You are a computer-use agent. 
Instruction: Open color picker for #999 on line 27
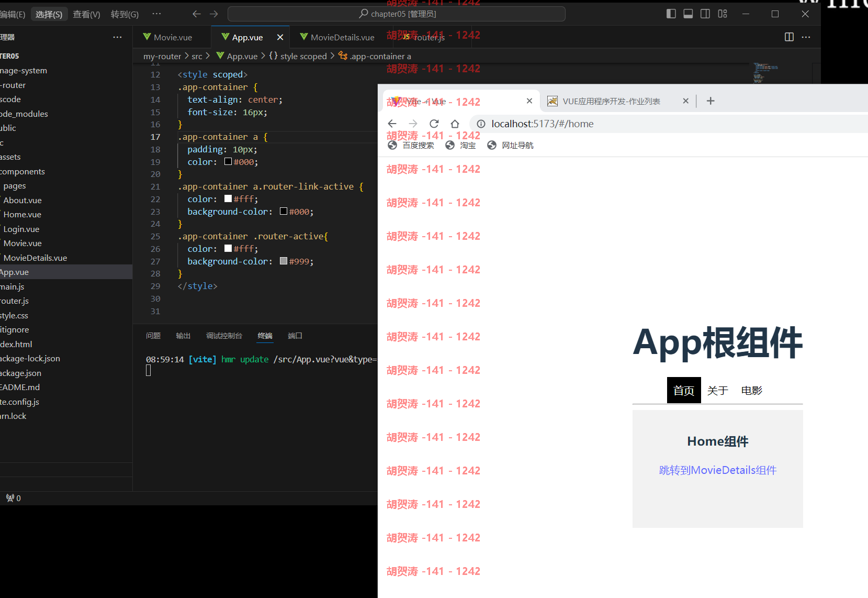tap(284, 261)
